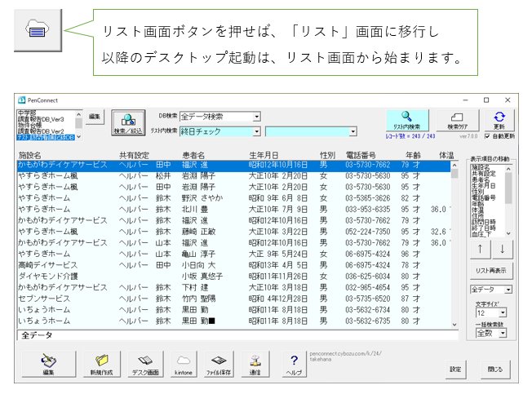
Task: Open the 文字サイズ 12 dropdown
Action: (x=503, y=312)
